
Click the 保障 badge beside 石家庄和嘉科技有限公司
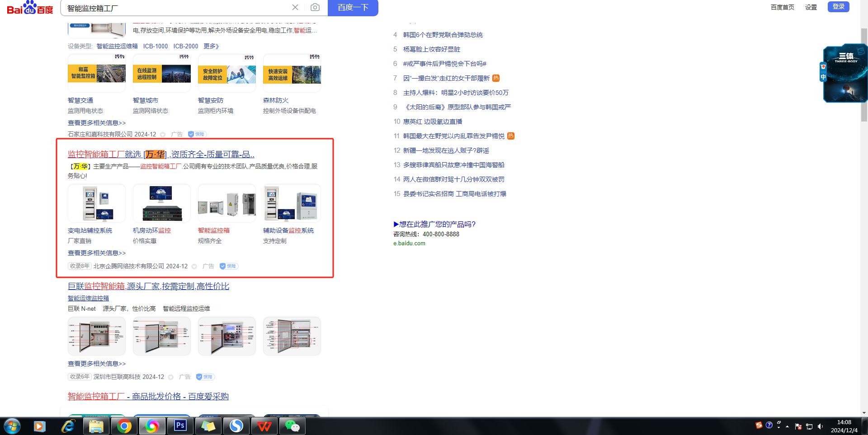coord(197,134)
